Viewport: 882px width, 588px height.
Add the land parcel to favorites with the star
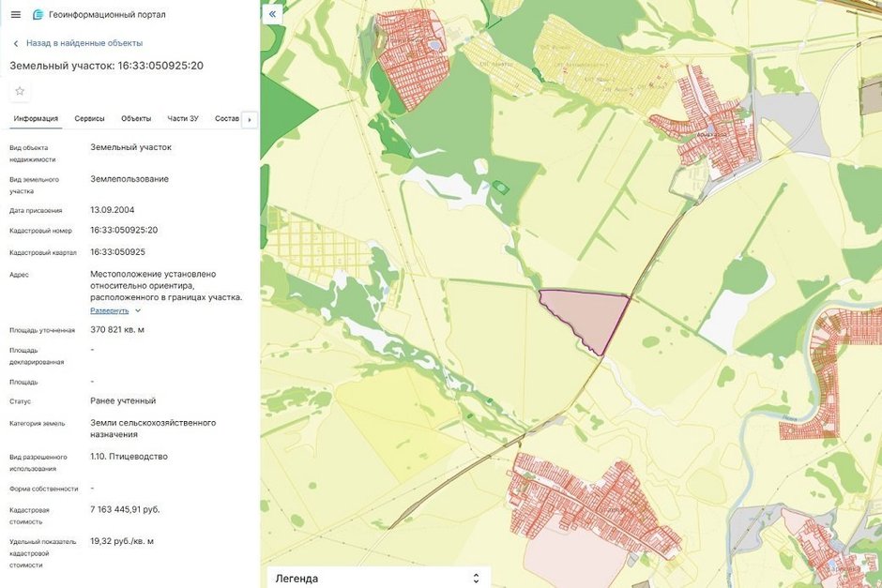[20, 91]
